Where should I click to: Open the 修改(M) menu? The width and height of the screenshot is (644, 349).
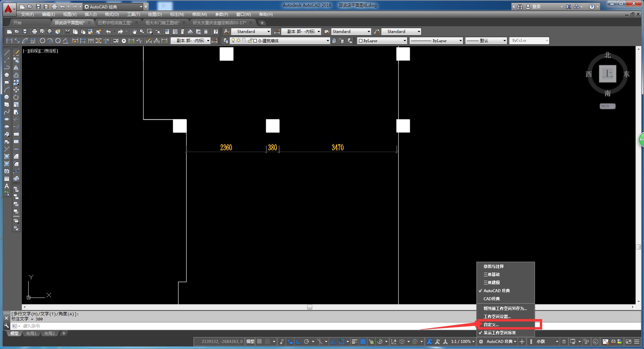[199, 14]
